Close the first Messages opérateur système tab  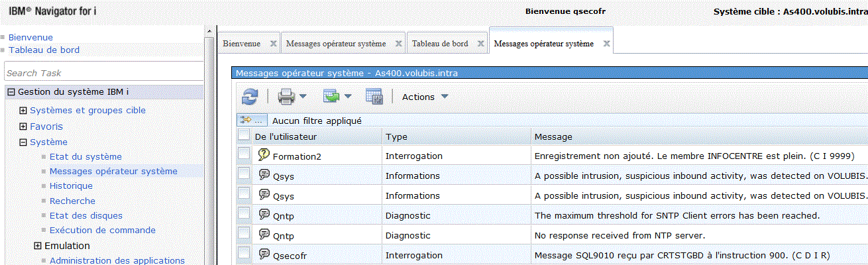click(x=398, y=44)
